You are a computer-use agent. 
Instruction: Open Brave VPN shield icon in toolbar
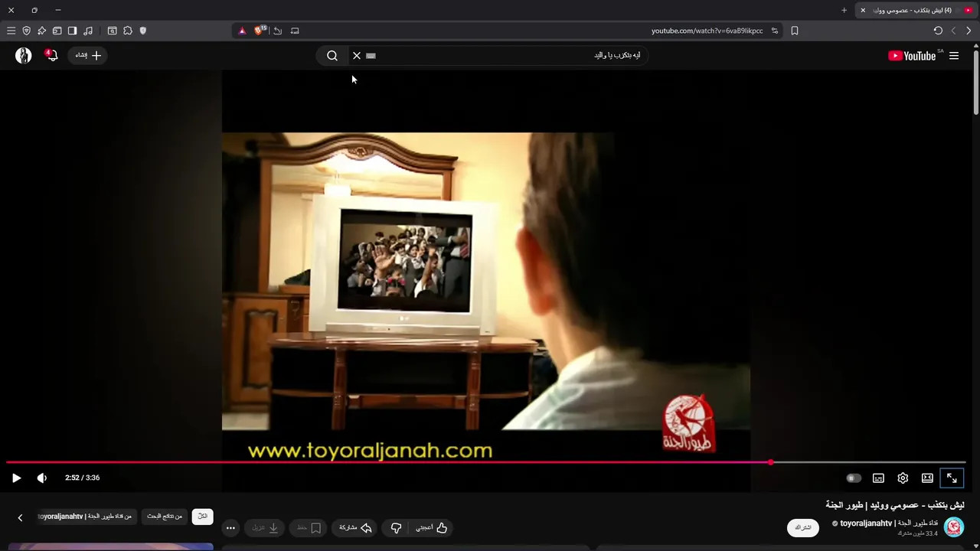click(27, 31)
